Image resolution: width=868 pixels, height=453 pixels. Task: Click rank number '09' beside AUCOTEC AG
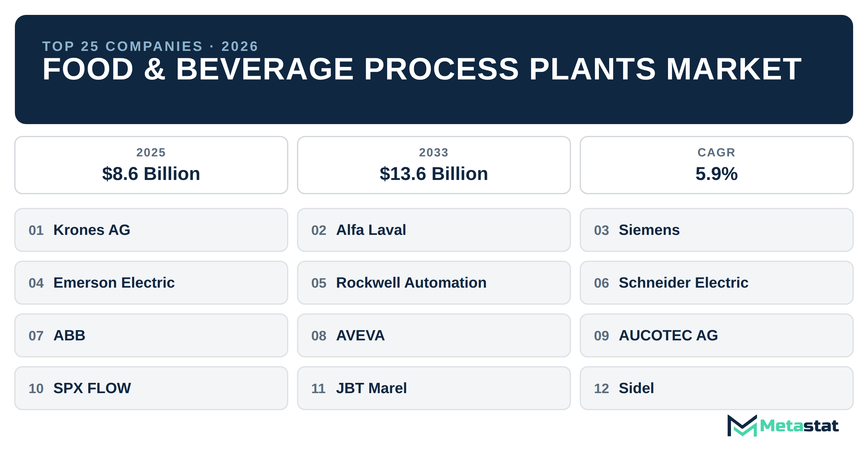(601, 336)
